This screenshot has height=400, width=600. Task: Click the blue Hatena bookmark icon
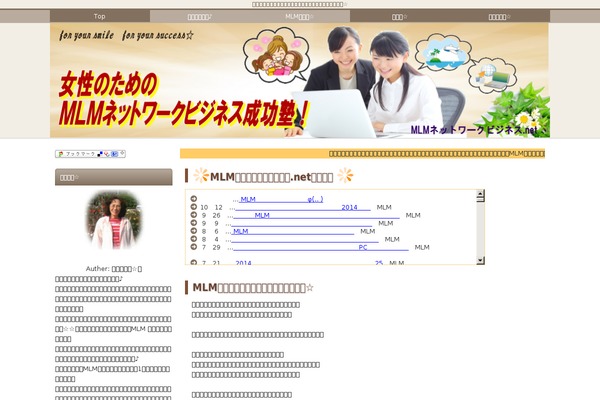click(114, 154)
